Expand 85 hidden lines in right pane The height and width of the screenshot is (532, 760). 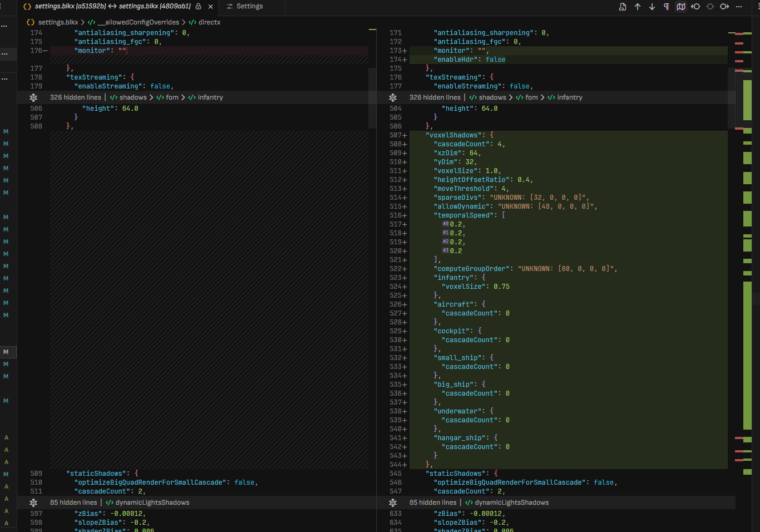tap(433, 503)
